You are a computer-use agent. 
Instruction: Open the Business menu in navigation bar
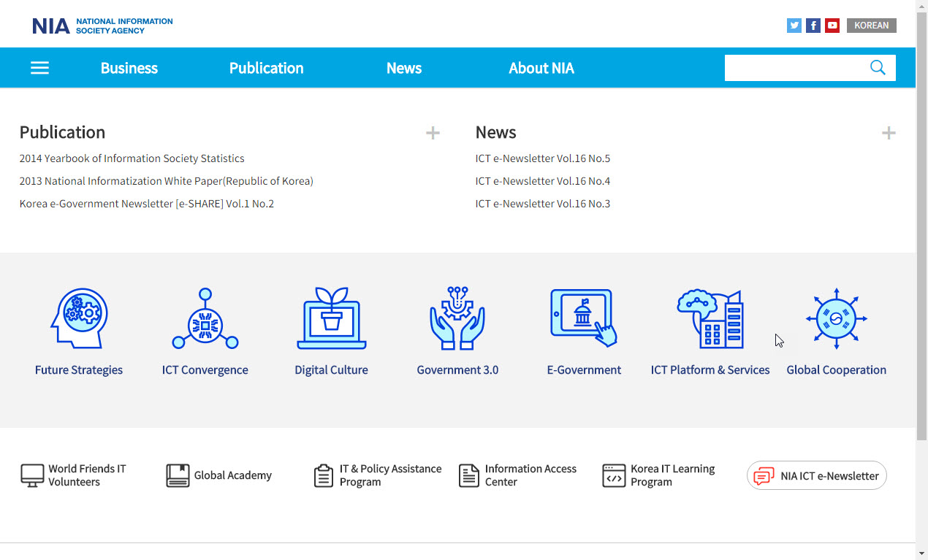pyautogui.click(x=129, y=68)
